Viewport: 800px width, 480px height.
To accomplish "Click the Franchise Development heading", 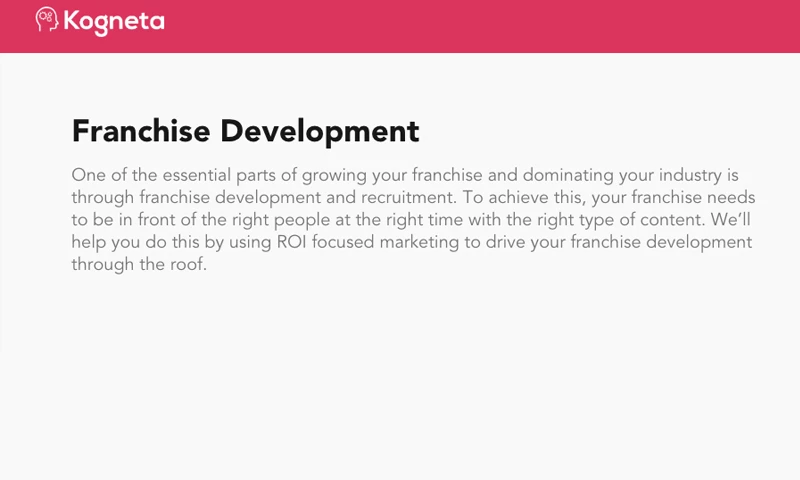I will (245, 131).
